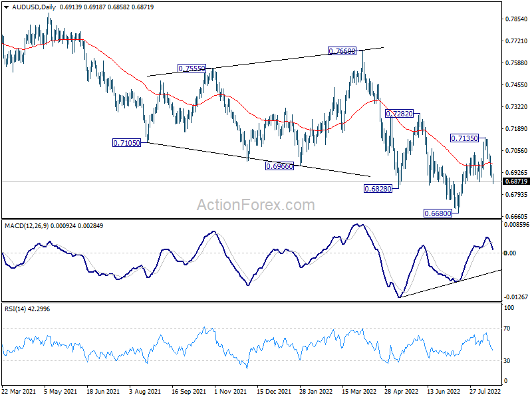Viewport: 532px width, 399px height.
Task: Click the 0.66605 price axis value
Action: [517, 217]
